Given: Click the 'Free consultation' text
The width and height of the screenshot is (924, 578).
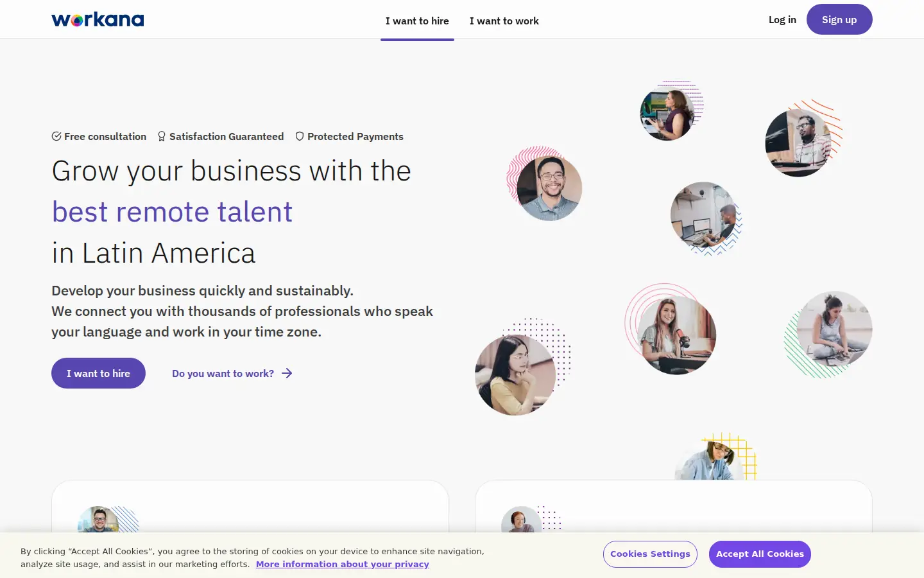Looking at the screenshot, I should (x=105, y=136).
